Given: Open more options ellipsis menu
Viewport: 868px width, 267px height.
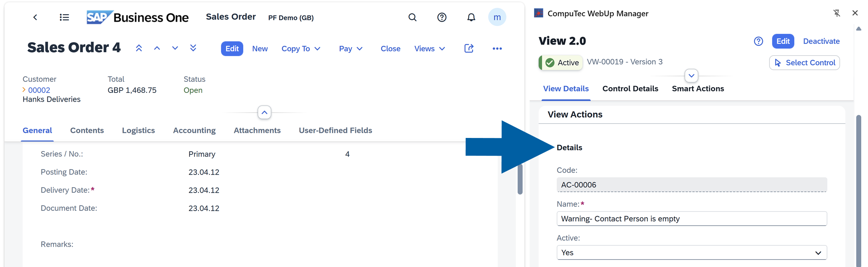Looking at the screenshot, I should point(497,49).
